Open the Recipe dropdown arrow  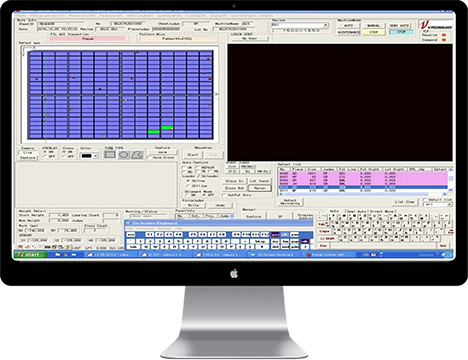tap(326, 25)
